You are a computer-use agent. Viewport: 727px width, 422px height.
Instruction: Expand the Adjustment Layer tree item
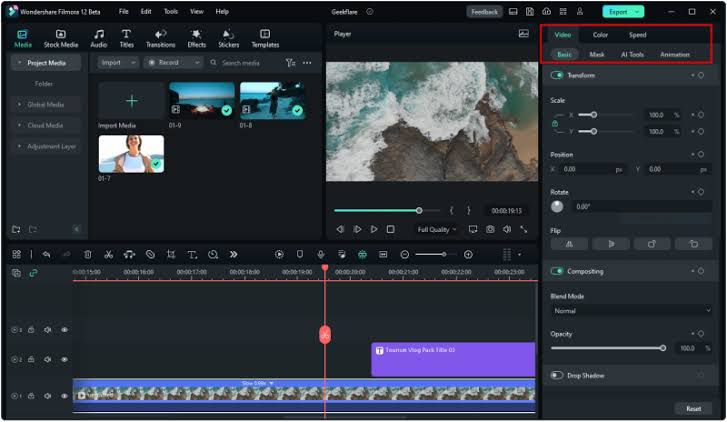pyautogui.click(x=19, y=146)
